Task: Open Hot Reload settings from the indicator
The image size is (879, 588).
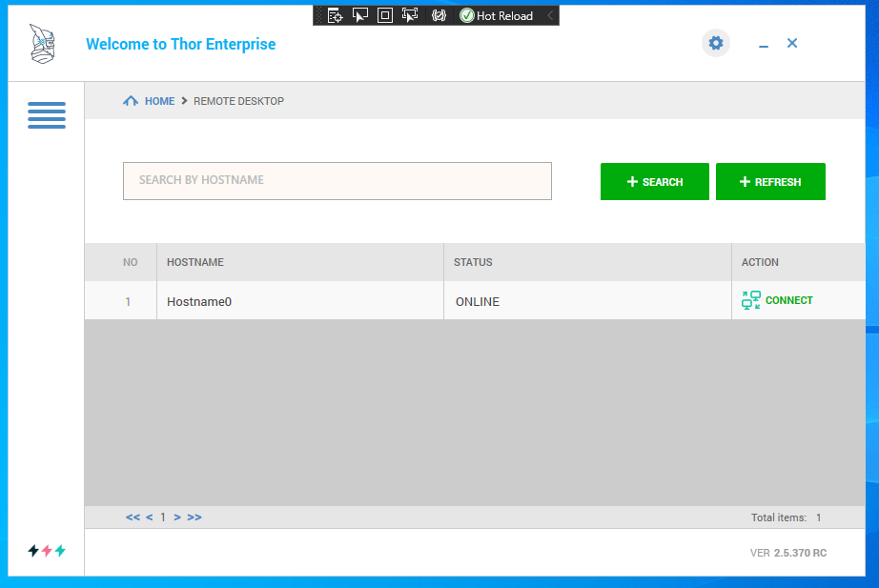Action: [x=466, y=15]
